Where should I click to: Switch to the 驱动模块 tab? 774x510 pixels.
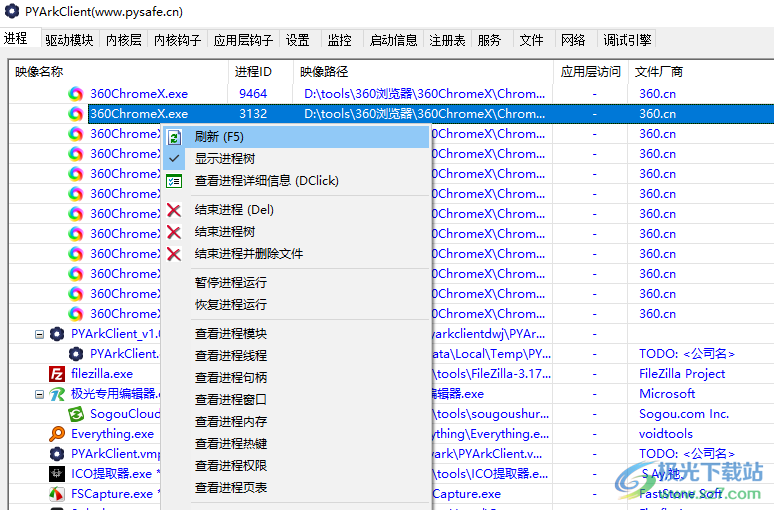pos(69,40)
